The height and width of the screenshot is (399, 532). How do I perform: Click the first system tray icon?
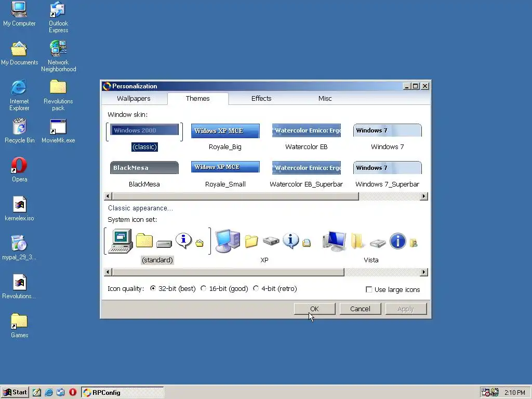pyautogui.click(x=486, y=393)
